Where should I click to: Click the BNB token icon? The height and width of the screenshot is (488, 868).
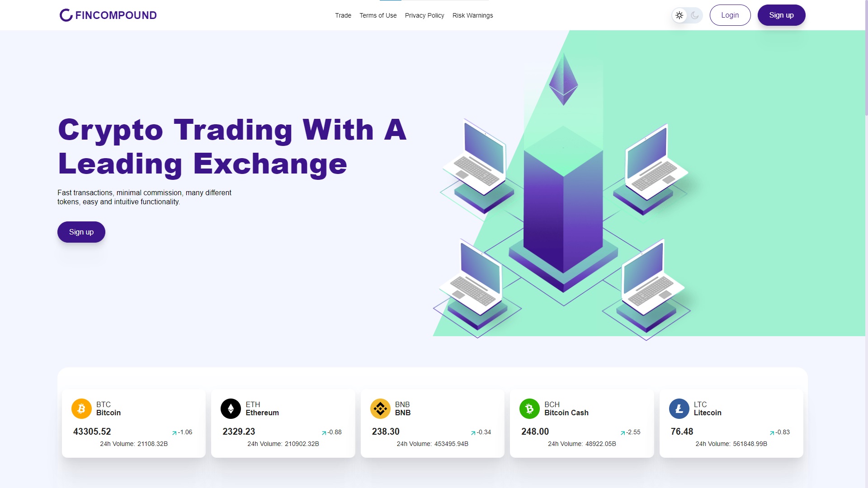[380, 408]
